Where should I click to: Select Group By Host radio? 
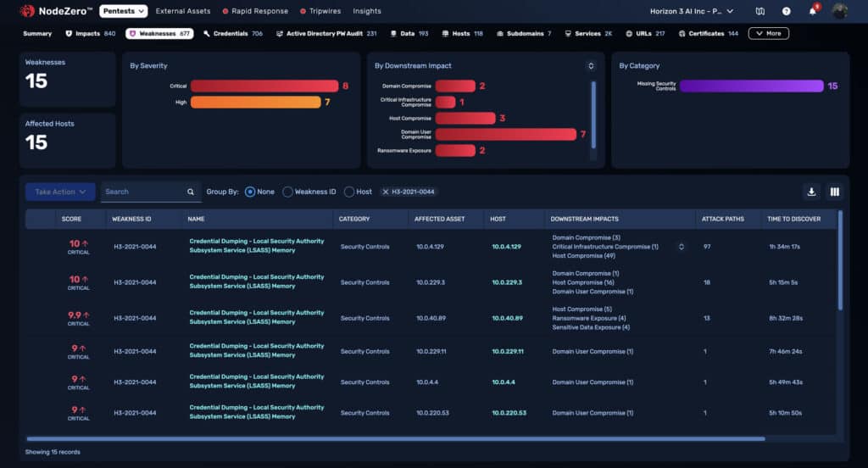[348, 192]
